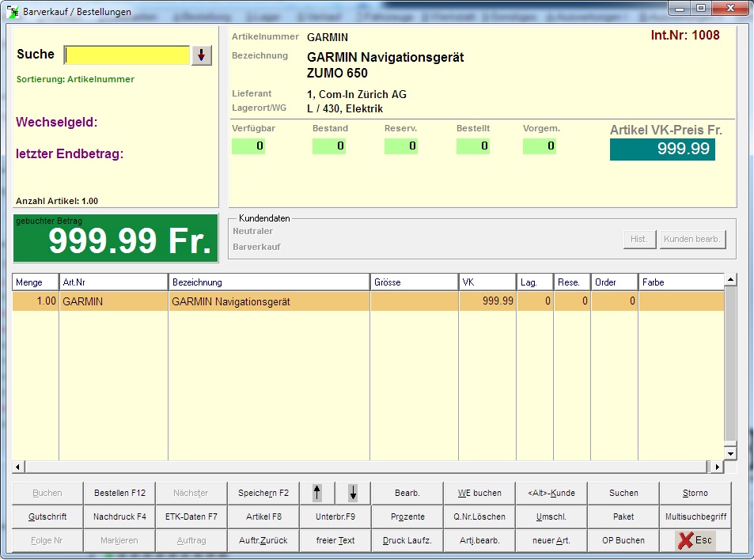The width and height of the screenshot is (754, 560).
Task: Click the Hist. button in Kundendaten
Action: (x=639, y=239)
